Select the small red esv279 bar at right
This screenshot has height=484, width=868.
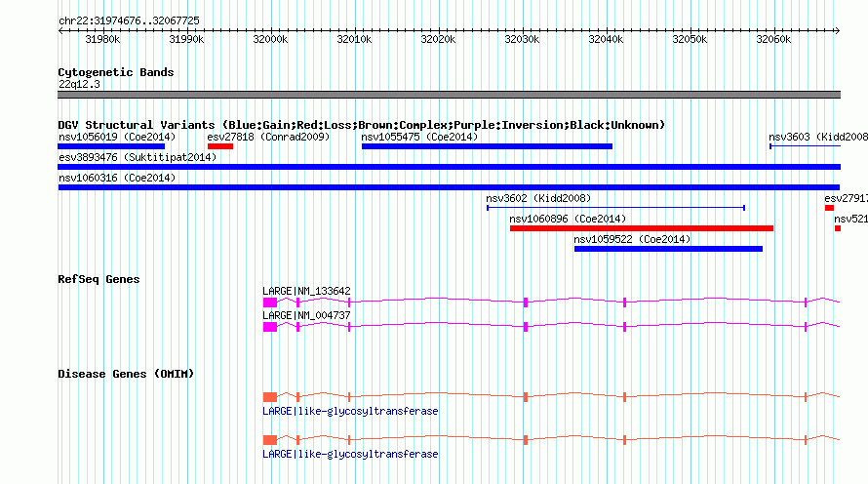[x=829, y=208]
